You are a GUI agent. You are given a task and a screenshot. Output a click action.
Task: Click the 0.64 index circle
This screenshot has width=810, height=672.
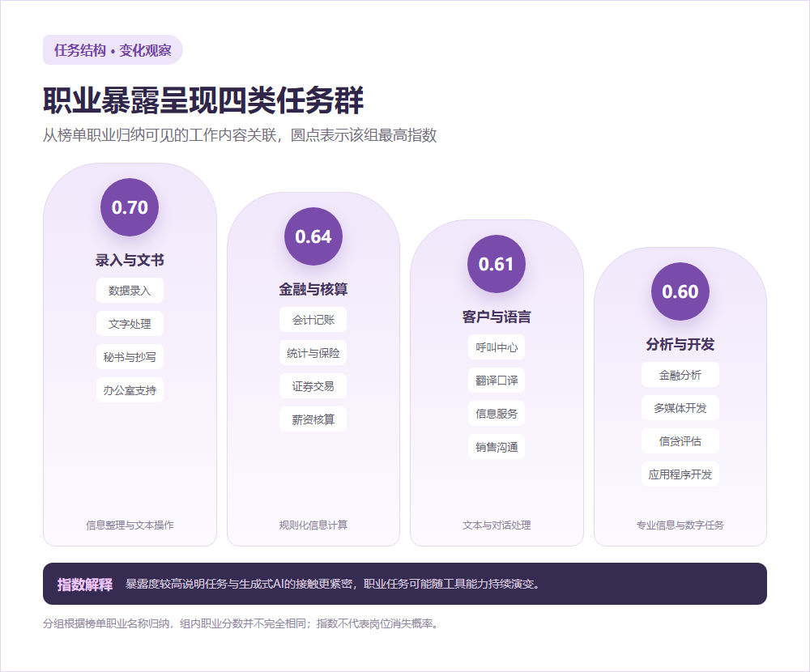tap(313, 236)
